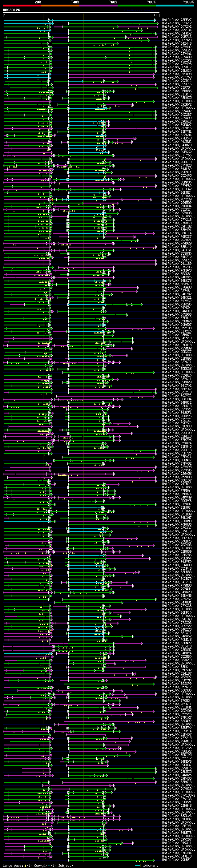Select the UniRef100_Q2V497 label

click(x=177, y=111)
